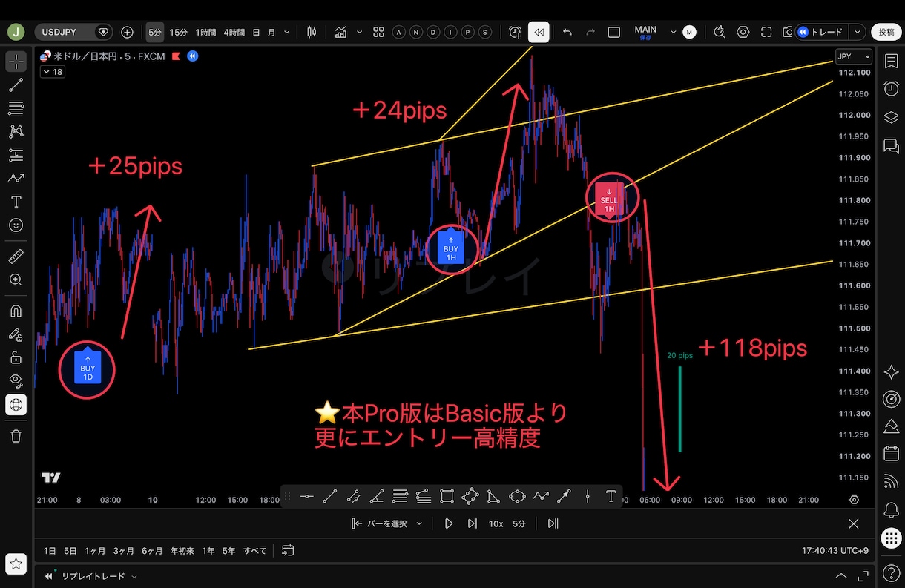Toggle bar replay mode button
905x588 pixels.
539,32
